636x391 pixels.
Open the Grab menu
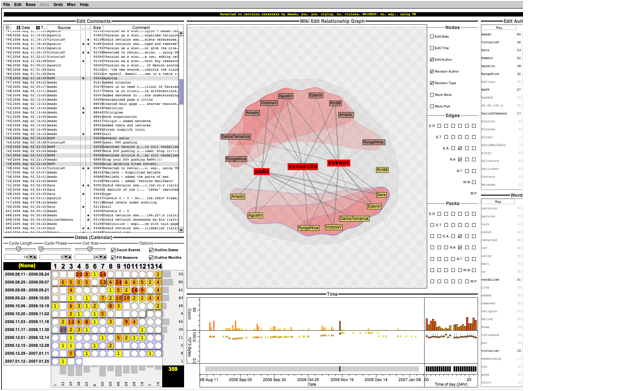pos(58,4)
